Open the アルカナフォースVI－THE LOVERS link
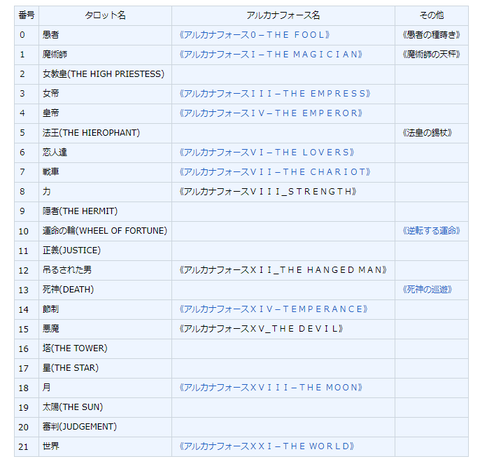 [x=267, y=153]
